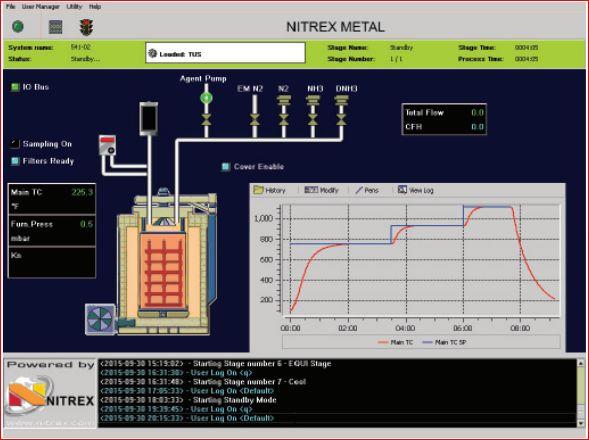The image size is (589, 440).
Task: Click the black exhaust stack unit
Action: (149, 118)
